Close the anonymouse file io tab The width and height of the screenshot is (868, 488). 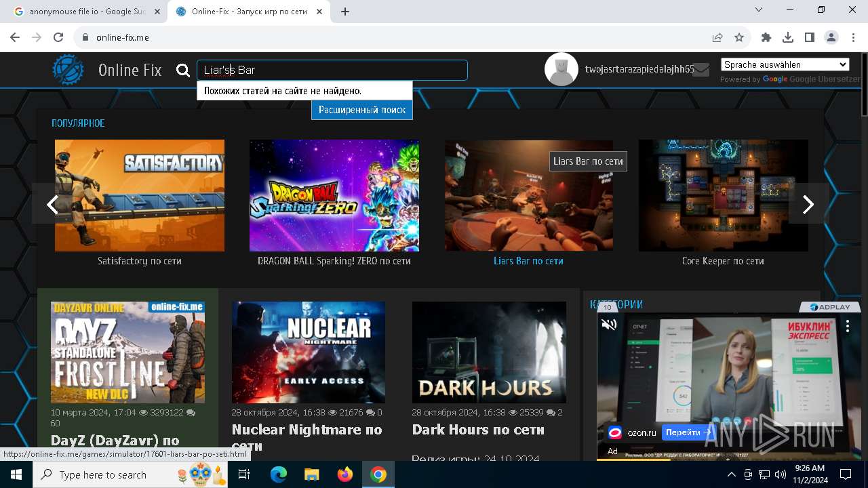coord(157,12)
